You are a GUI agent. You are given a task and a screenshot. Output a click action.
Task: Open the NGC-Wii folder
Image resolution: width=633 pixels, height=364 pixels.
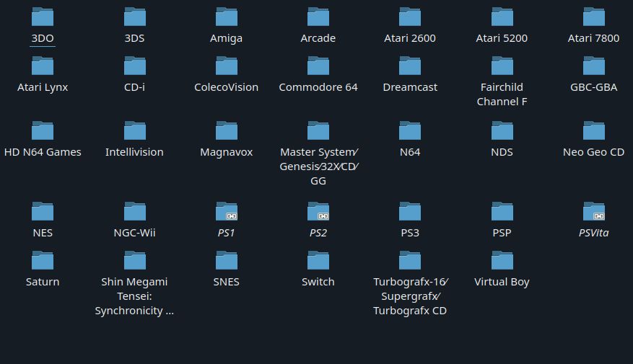pyautogui.click(x=134, y=212)
